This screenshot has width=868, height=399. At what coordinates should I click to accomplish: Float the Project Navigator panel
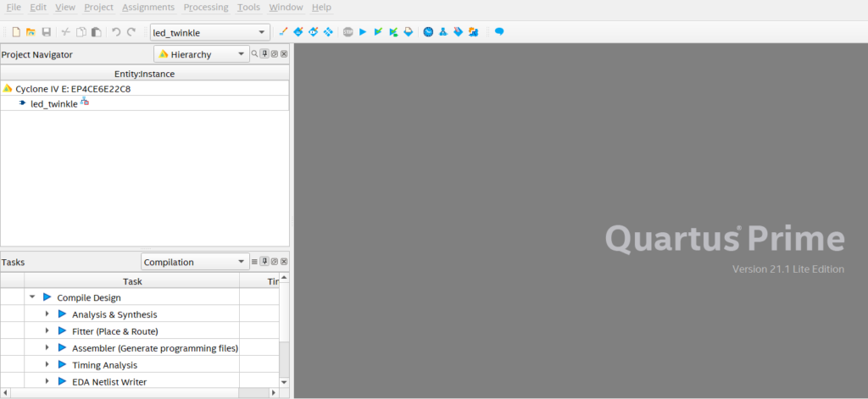click(x=274, y=53)
